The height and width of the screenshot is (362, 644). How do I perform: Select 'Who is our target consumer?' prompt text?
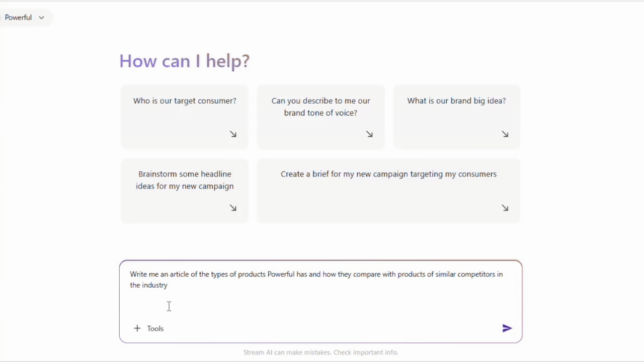[x=185, y=101]
